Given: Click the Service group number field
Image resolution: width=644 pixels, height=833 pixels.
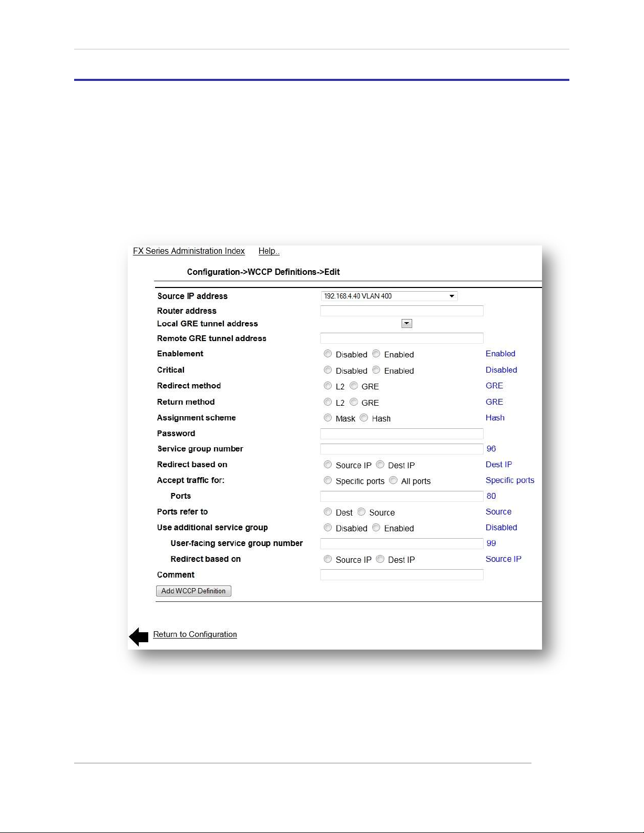Looking at the screenshot, I should tap(402, 449).
